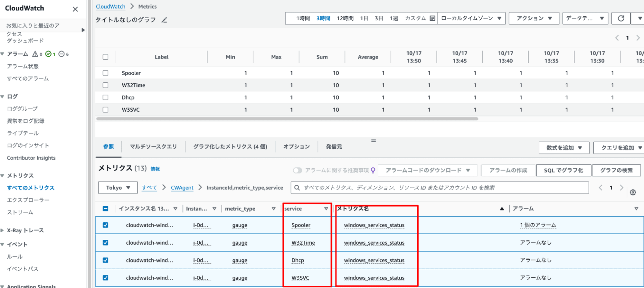
Task: Click the グラフの検索 button
Action: click(x=616, y=170)
